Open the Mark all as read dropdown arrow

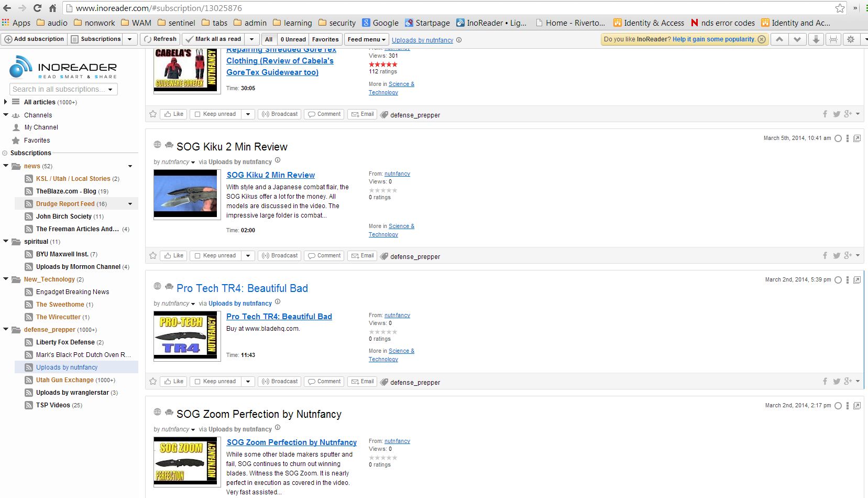tap(251, 39)
